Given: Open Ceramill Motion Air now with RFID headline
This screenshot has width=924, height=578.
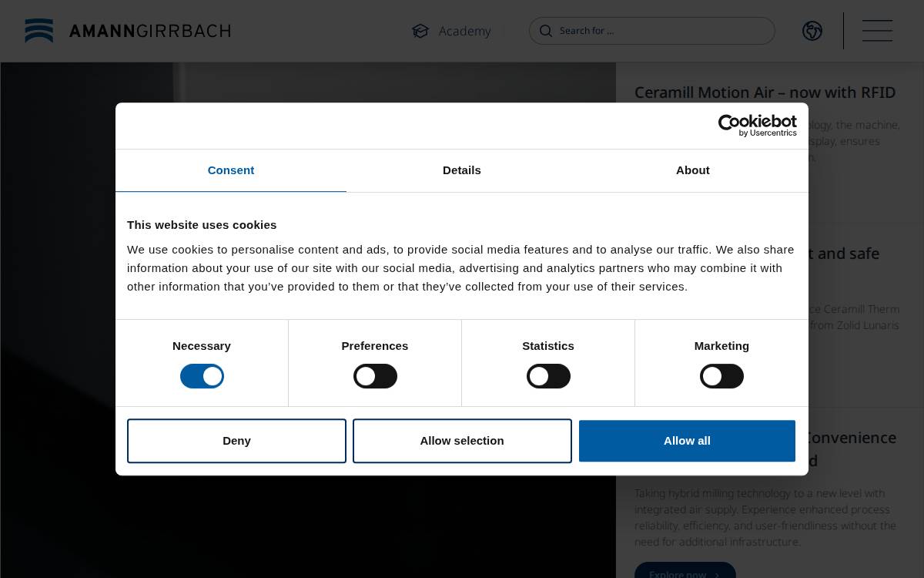Looking at the screenshot, I should [765, 92].
